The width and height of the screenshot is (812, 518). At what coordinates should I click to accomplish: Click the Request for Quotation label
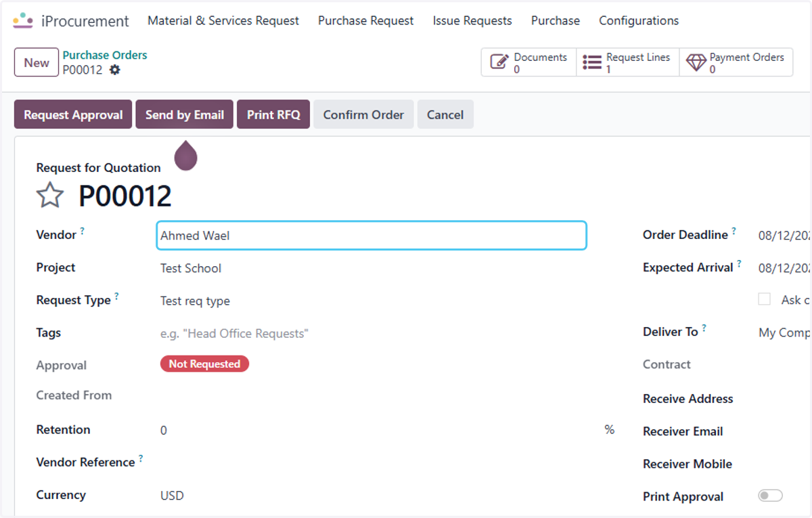tap(99, 168)
